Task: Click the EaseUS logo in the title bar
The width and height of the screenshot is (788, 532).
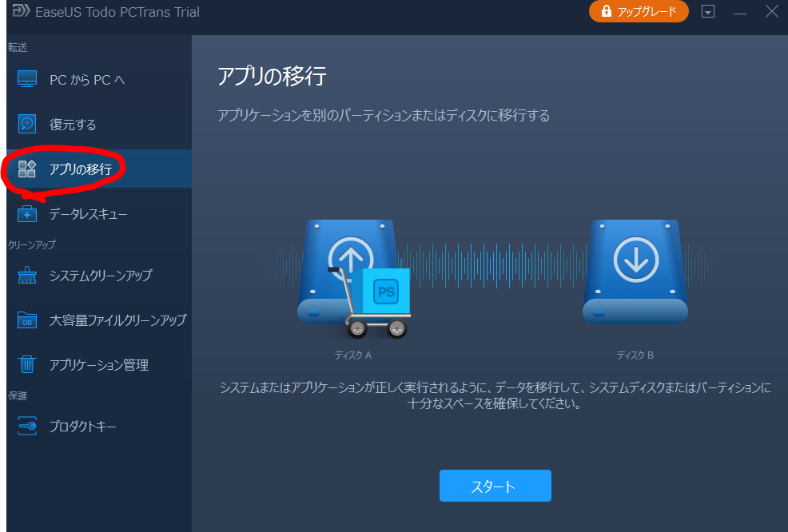Action: click(17, 12)
